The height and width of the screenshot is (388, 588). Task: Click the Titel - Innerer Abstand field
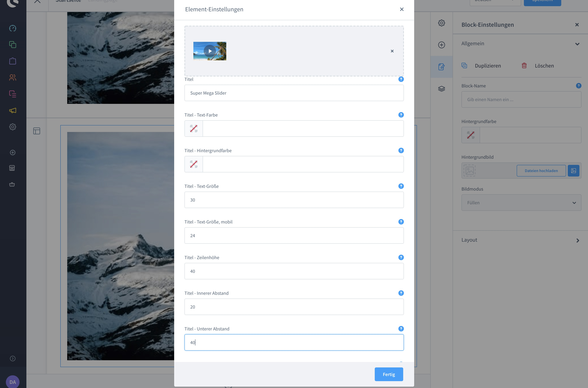pyautogui.click(x=294, y=307)
